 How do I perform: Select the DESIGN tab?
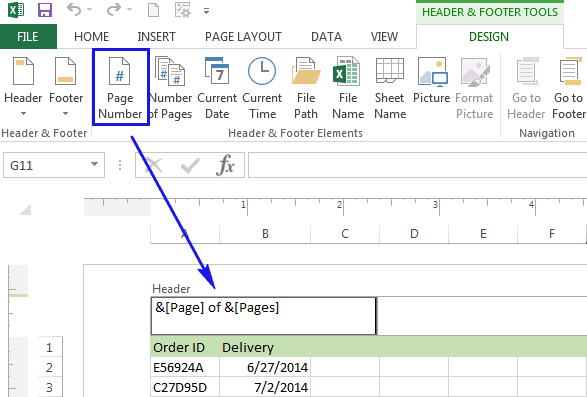pyautogui.click(x=489, y=37)
